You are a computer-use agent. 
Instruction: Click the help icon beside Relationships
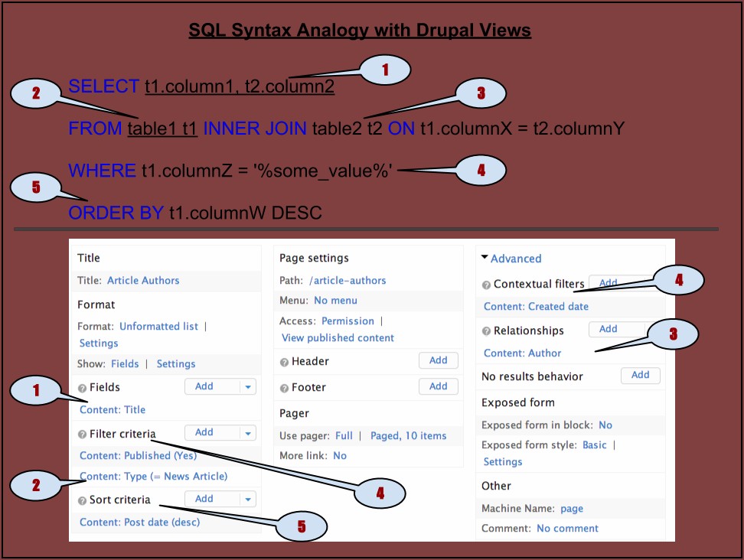(486, 331)
